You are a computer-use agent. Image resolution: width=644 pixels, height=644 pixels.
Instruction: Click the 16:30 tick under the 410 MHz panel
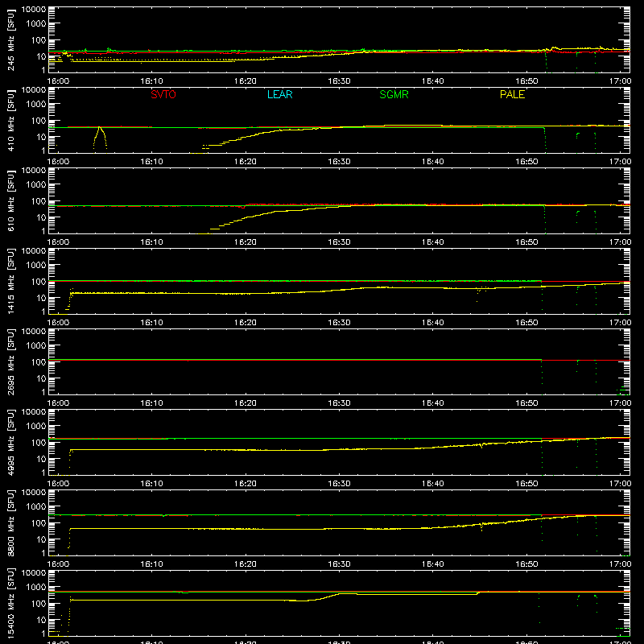(339, 162)
